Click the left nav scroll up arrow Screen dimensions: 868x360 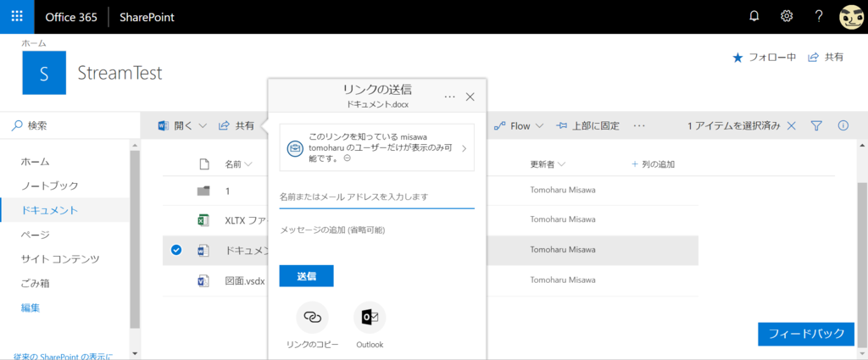click(135, 145)
